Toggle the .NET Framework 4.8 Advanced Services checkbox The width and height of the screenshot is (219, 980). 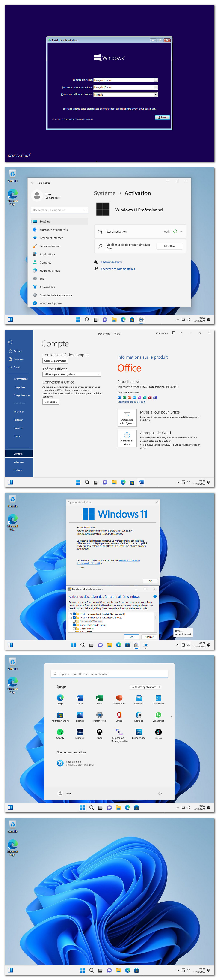[74, 617]
